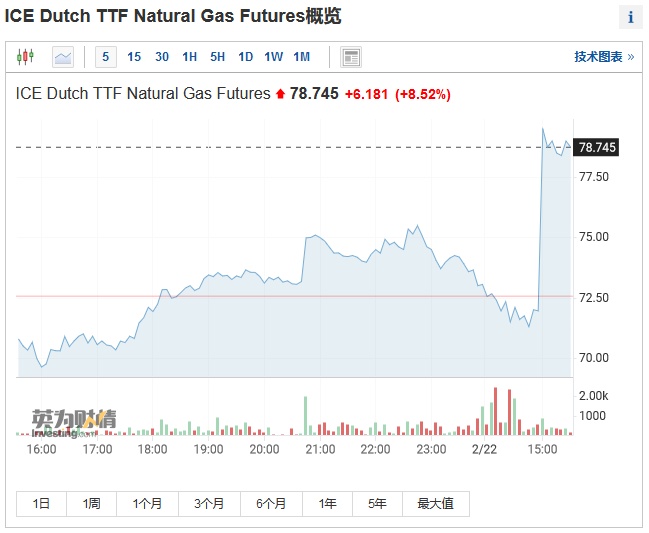Select the 15-minute interval
This screenshot has height=533, width=649.
point(134,57)
